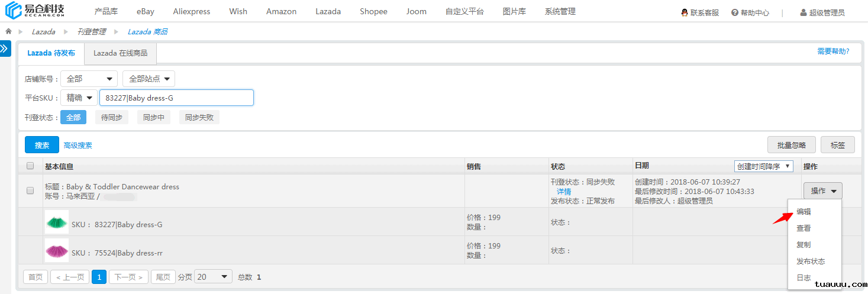Expand the 全部站点 site dropdown
Viewport: 868px width, 294px height.
point(149,79)
